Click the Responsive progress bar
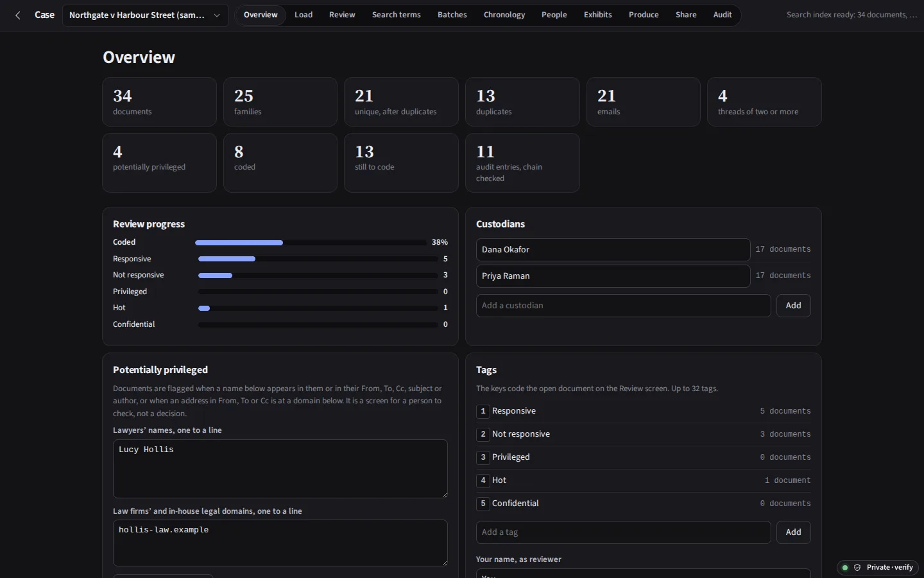The height and width of the screenshot is (578, 924). (318, 259)
